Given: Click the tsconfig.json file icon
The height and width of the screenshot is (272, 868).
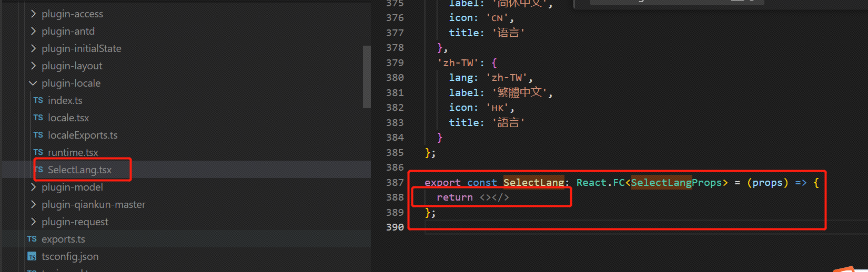Looking at the screenshot, I should point(32,256).
